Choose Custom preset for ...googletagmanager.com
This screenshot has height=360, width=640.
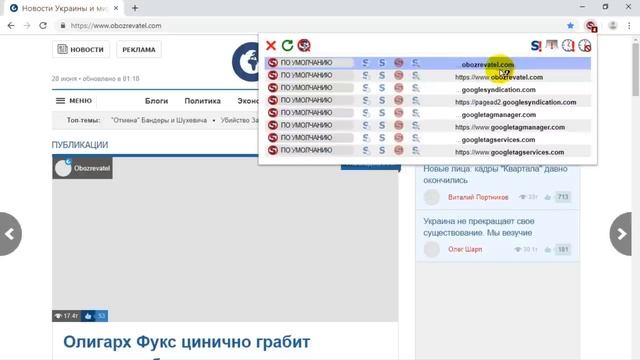pyautogui.click(x=416, y=113)
